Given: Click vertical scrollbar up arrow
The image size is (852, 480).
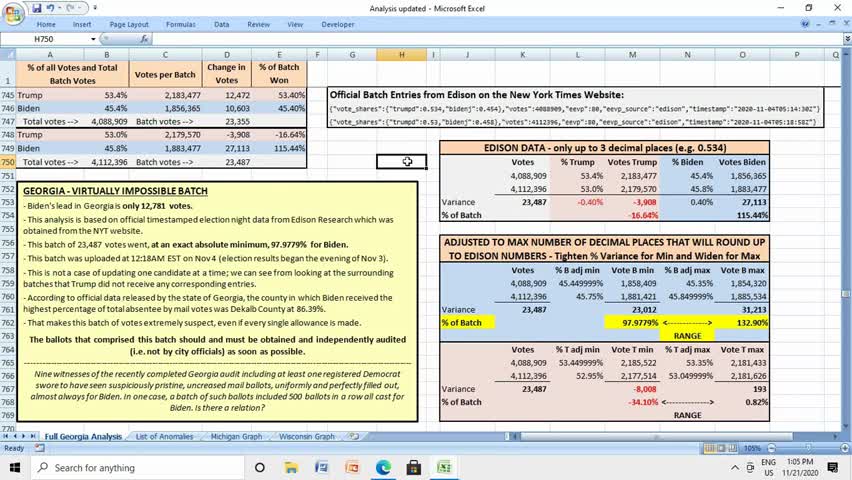Looking at the screenshot, I should pos(846,54).
